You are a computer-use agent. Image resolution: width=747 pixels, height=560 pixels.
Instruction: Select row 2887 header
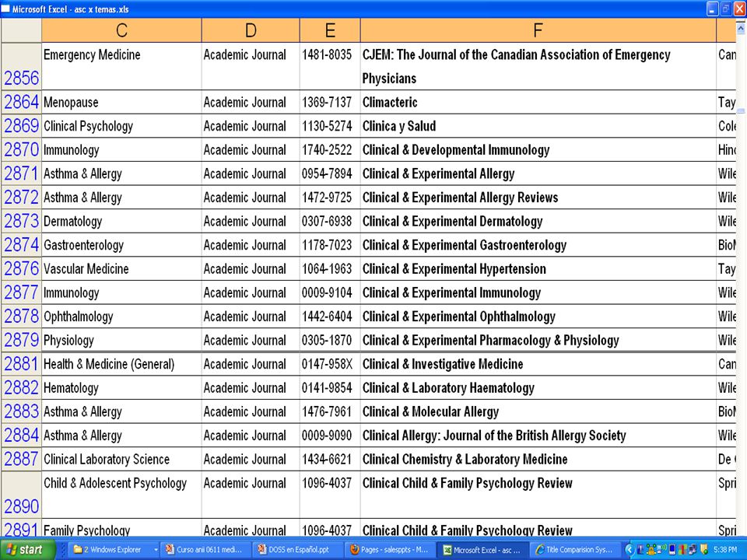click(22, 459)
